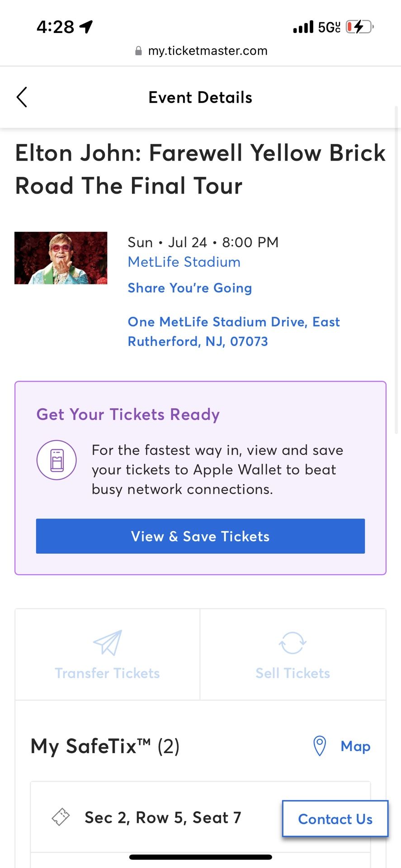
Task: Select the Transfer Tickets label
Action: pos(108,673)
